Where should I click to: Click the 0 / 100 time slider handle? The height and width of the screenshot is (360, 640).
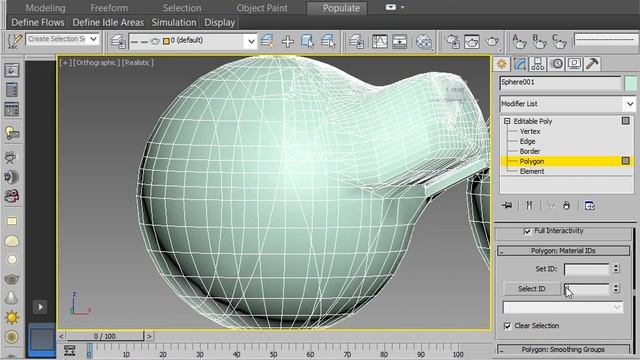105,336
